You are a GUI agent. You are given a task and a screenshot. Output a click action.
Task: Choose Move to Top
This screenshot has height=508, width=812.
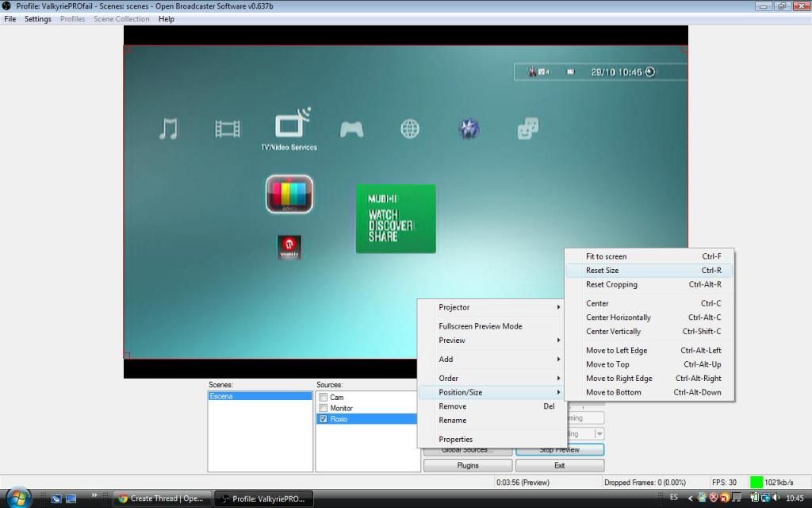tap(649, 365)
